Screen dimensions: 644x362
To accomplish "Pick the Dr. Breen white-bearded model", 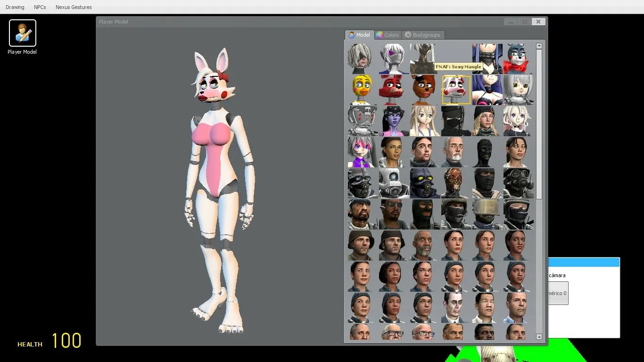I will 456,152.
